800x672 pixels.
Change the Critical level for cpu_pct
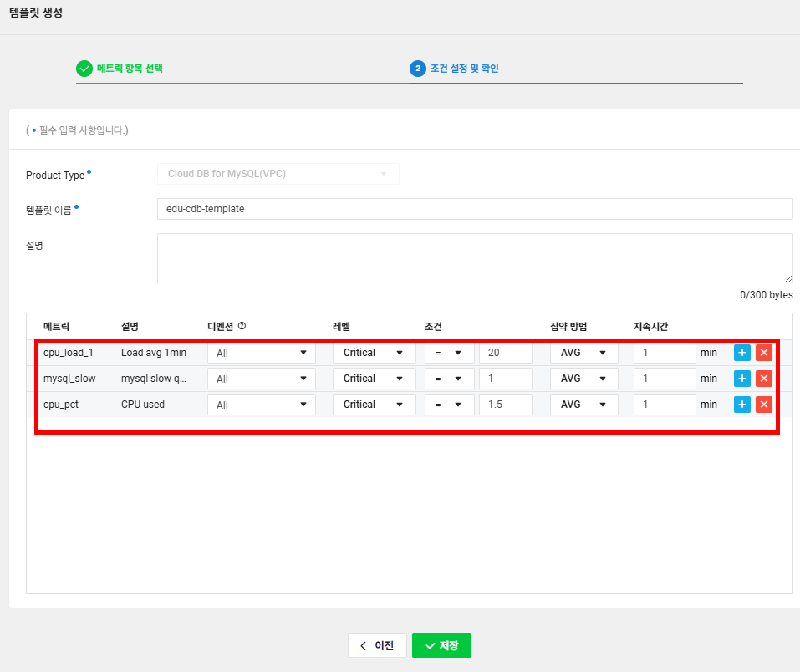(374, 405)
